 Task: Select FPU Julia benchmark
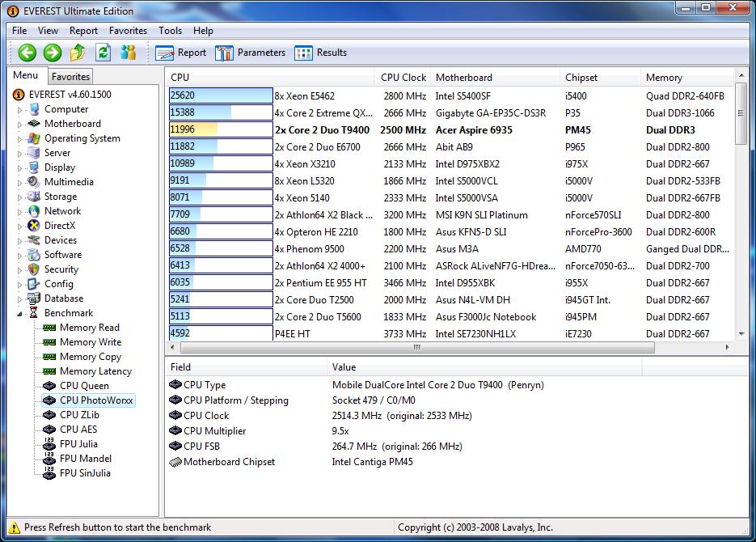pyautogui.click(x=78, y=443)
